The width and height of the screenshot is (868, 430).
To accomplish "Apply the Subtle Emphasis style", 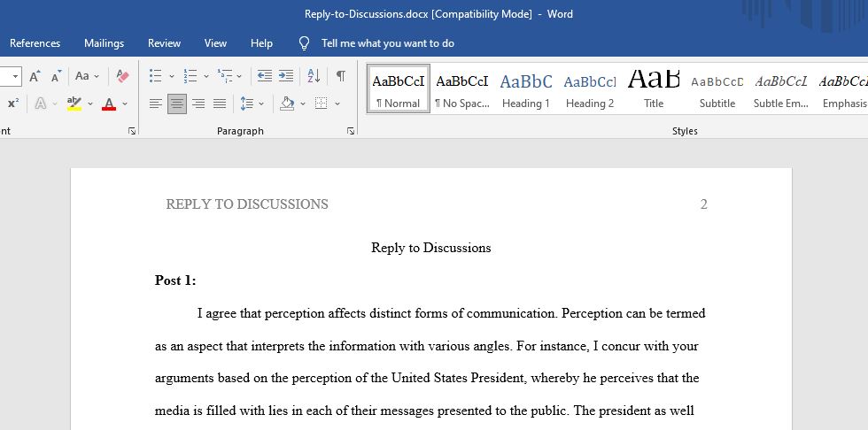I will [781, 89].
